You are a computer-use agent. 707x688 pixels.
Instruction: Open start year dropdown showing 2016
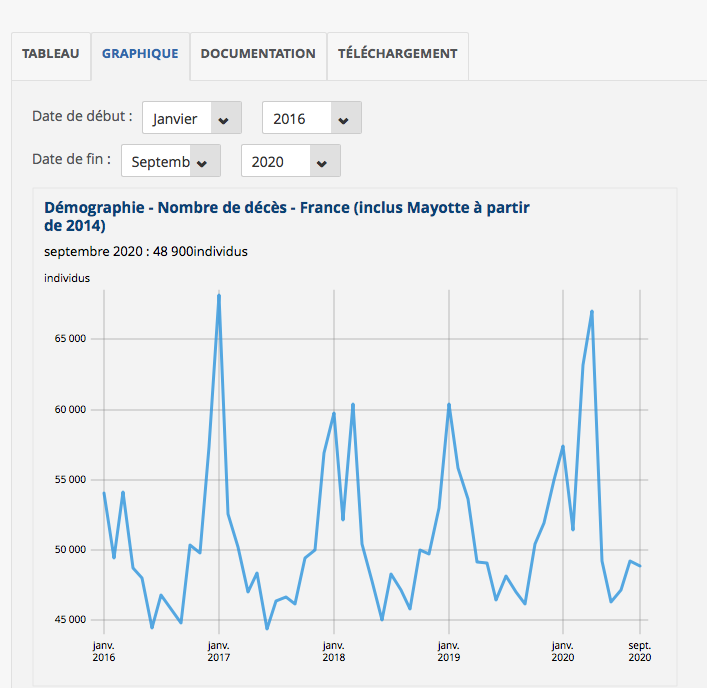coord(312,118)
